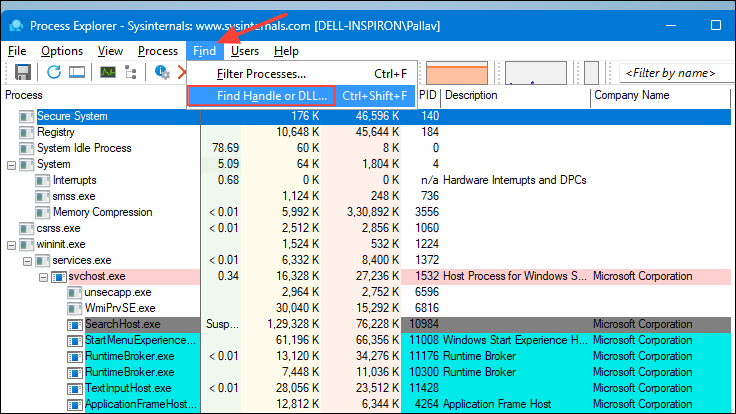The width and height of the screenshot is (736, 414).
Task: Click the 'Windows Start Experience H...' description
Action: coord(515,340)
